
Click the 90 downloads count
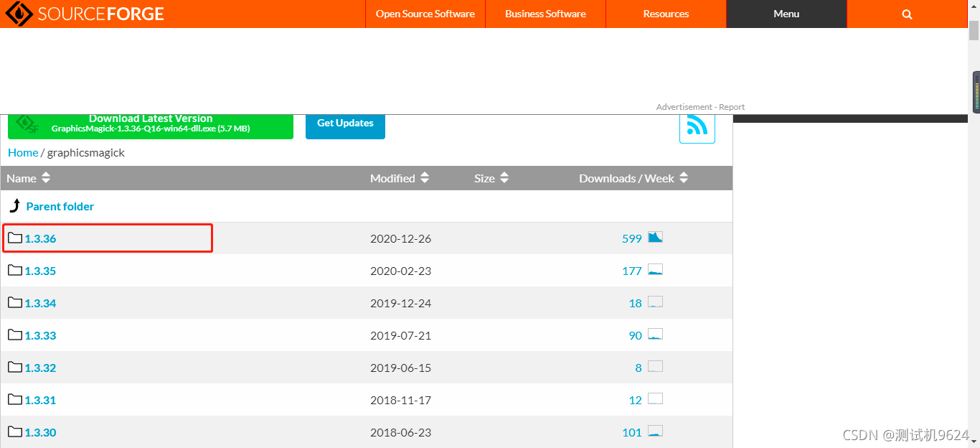pos(636,335)
